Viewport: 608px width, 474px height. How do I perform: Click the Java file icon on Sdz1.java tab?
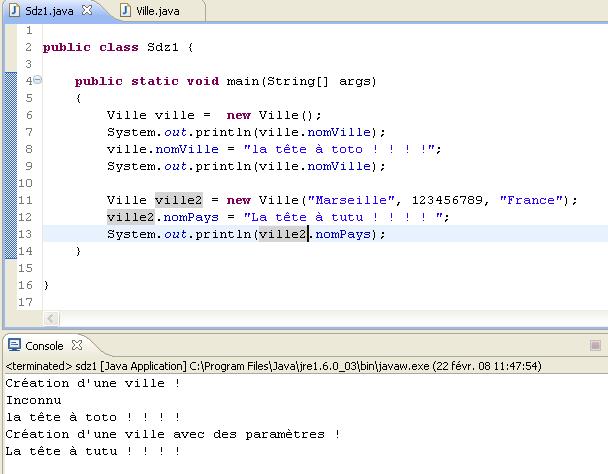(14, 10)
